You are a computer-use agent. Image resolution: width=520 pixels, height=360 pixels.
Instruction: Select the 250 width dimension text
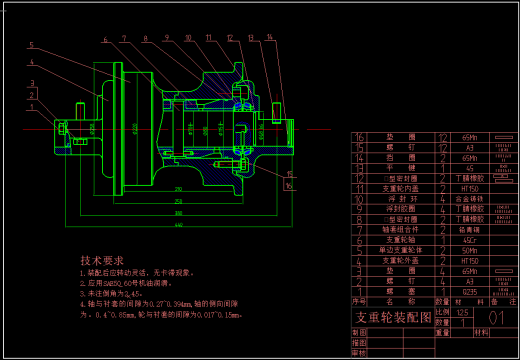179,201
